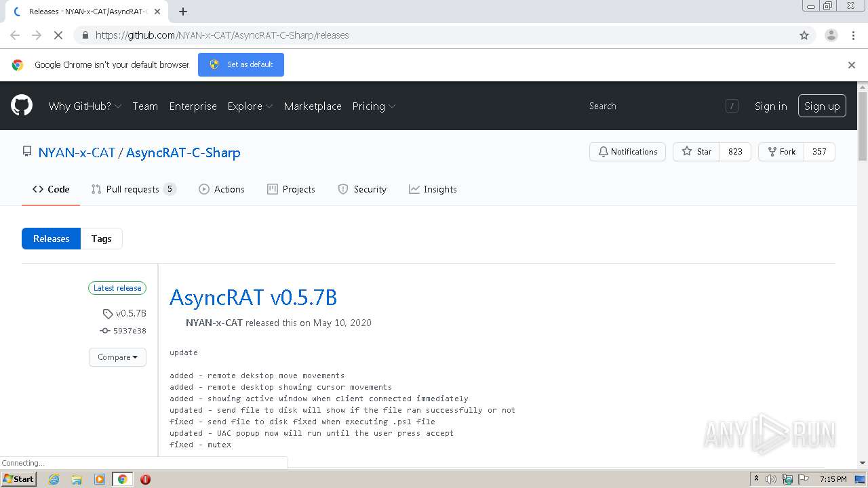Expand the Pricing dropdown menu
The image size is (868, 488).
pos(374,106)
